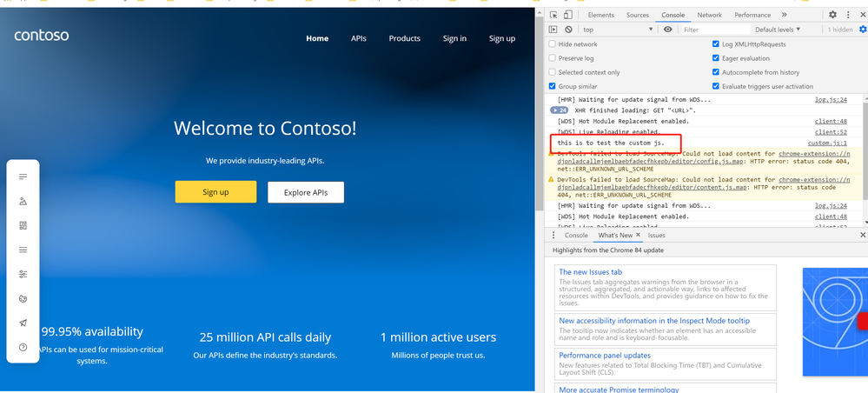Uncheck Evaluate triggers user activation checkbox

point(716,86)
